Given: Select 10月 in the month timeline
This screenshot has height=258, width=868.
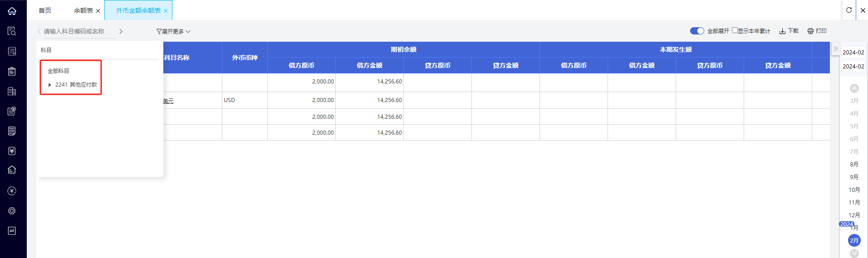Looking at the screenshot, I should (x=854, y=190).
